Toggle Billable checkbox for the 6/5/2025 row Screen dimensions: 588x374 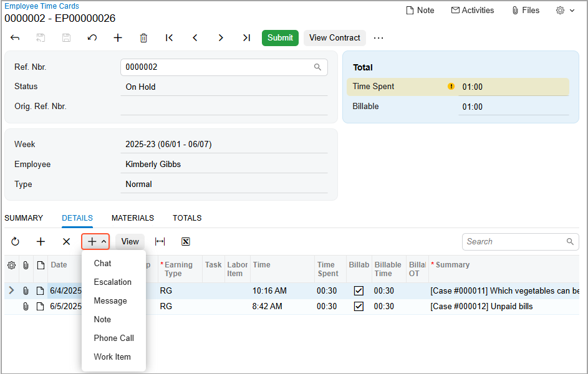[359, 307]
